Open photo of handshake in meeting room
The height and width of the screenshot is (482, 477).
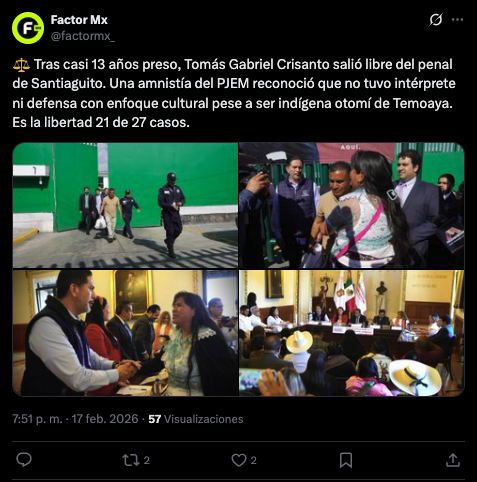click(125, 333)
